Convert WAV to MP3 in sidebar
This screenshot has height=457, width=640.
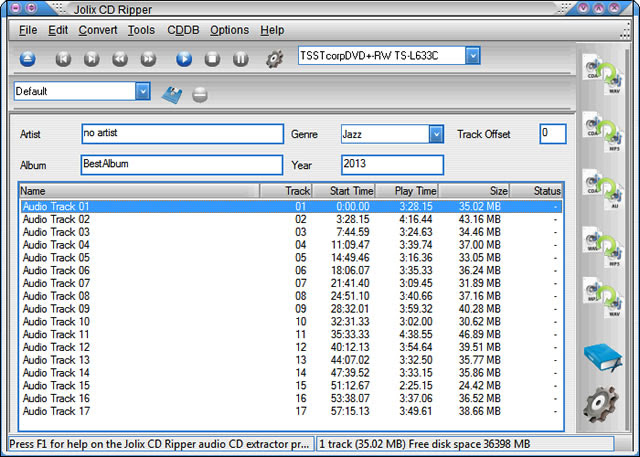point(603,247)
